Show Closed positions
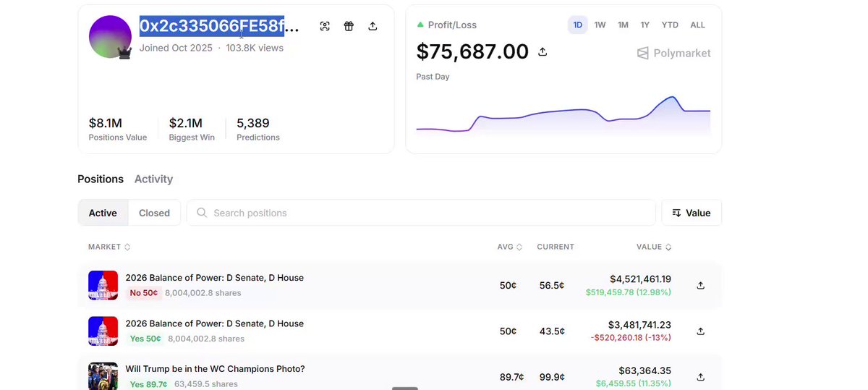Screen dimensions: 868x390 154,213
